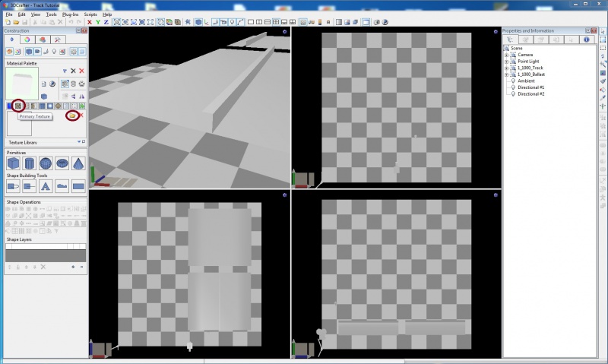Open the Plug-Ins menu
Viewport: 608px width, 364px height.
pos(70,14)
